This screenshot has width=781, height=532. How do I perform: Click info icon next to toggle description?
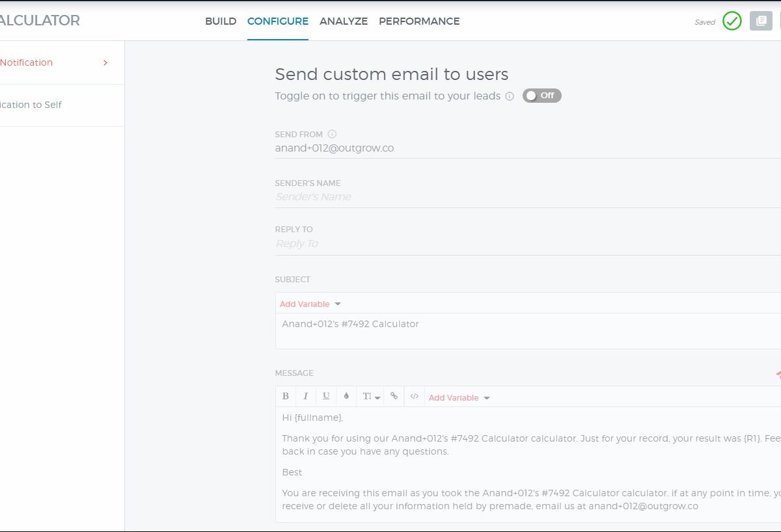point(510,96)
